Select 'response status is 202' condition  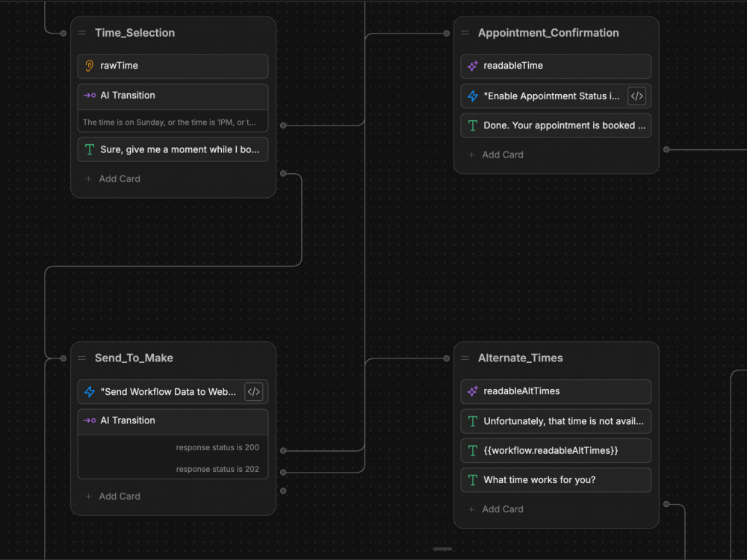click(x=217, y=469)
